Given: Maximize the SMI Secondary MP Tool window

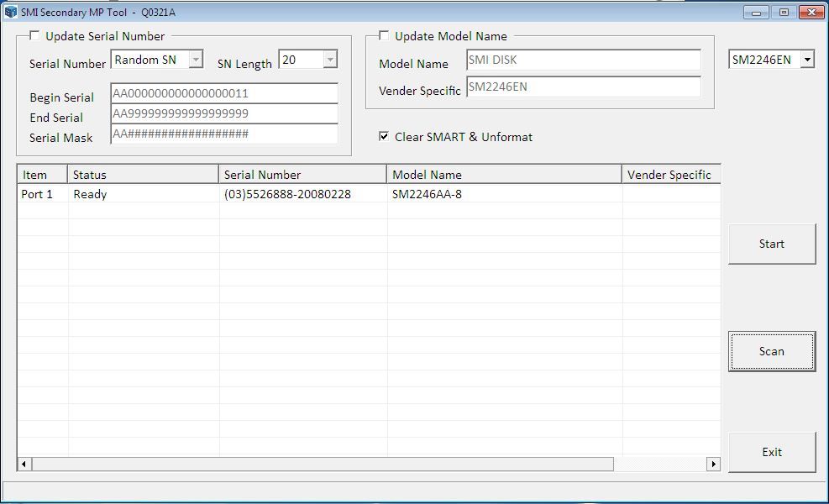Looking at the screenshot, I should pyautogui.click(x=784, y=12).
